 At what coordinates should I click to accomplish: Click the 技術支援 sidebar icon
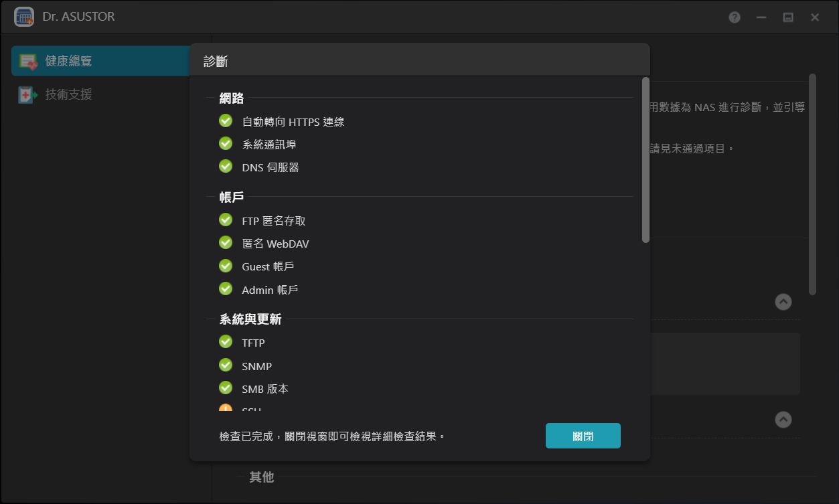28,95
